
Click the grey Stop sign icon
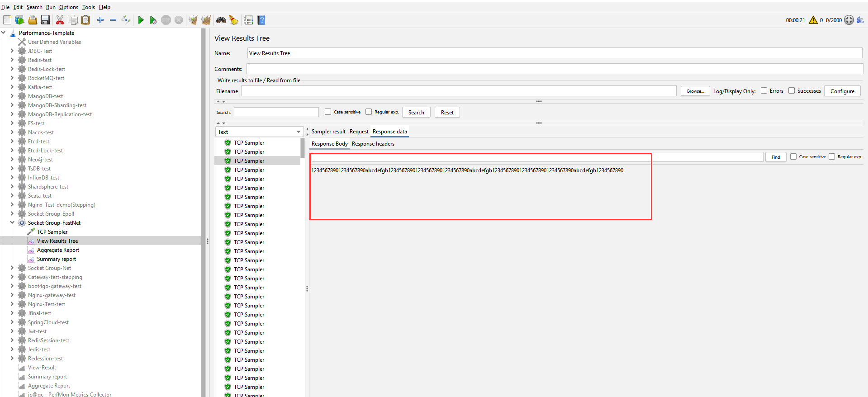[x=166, y=20]
